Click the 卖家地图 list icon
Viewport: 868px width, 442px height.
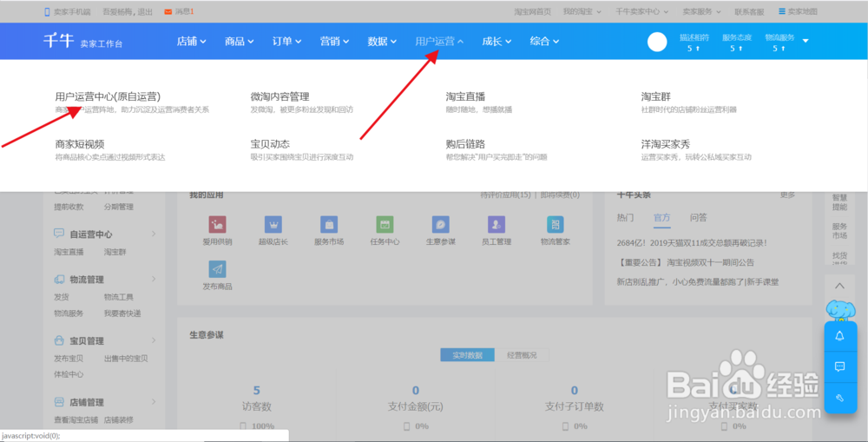pyautogui.click(x=782, y=11)
